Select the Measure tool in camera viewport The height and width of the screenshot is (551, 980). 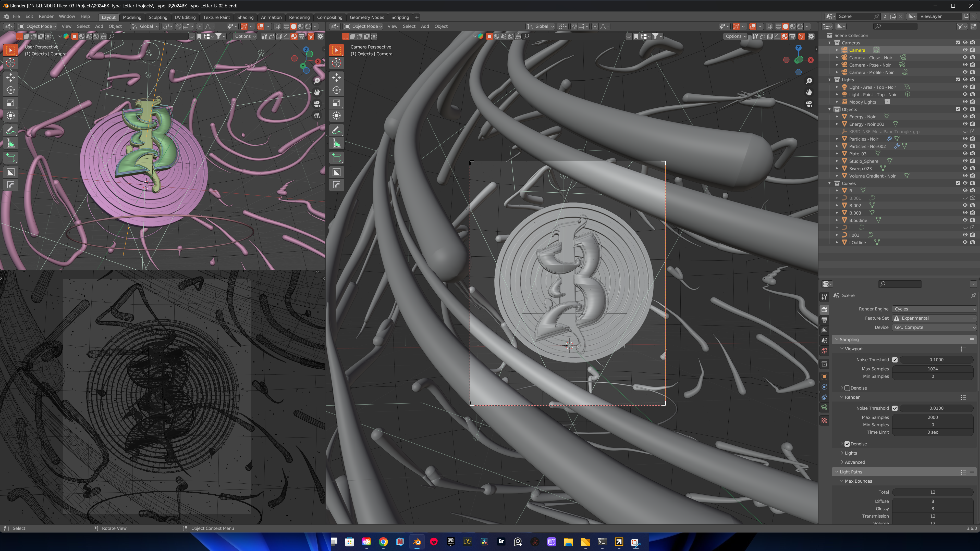(x=337, y=144)
